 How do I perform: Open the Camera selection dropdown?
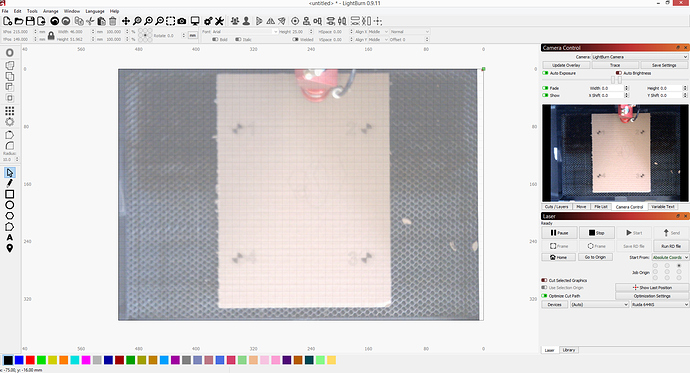(639, 57)
